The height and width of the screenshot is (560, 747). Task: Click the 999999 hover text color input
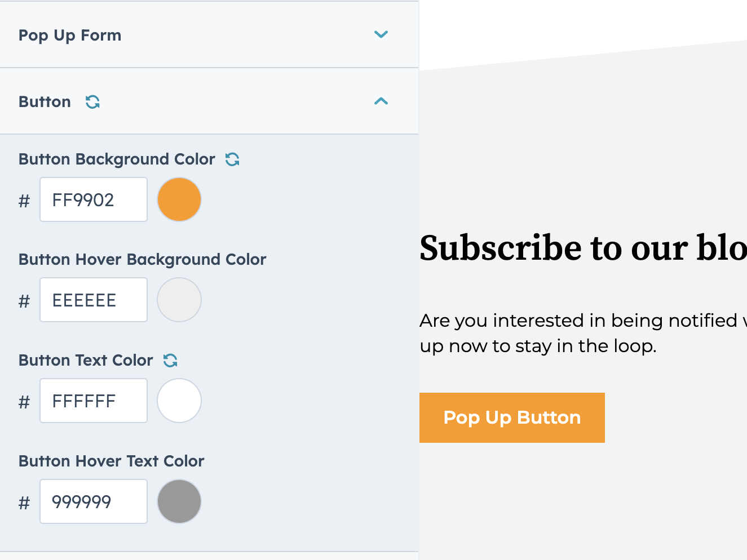(93, 501)
